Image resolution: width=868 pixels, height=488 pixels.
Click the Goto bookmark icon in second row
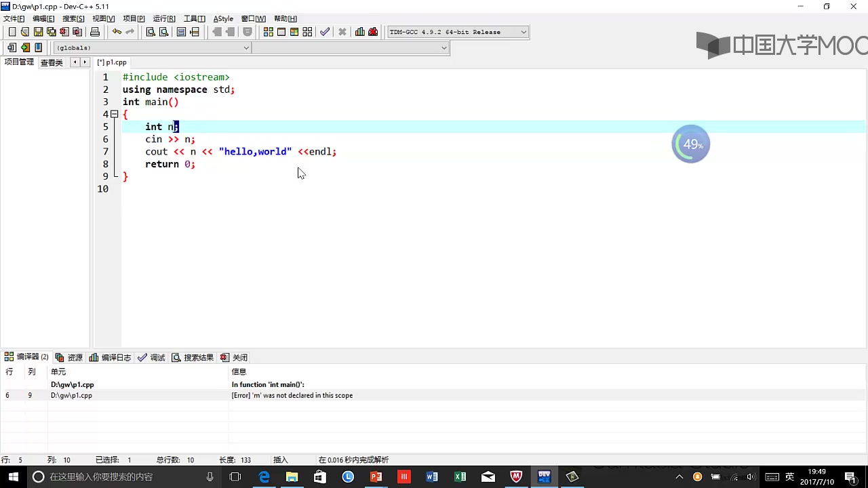coord(38,47)
